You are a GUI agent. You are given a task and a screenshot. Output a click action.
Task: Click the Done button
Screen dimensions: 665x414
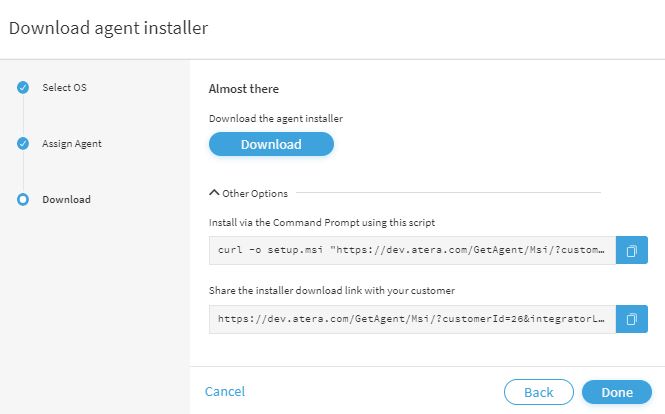coord(617,392)
